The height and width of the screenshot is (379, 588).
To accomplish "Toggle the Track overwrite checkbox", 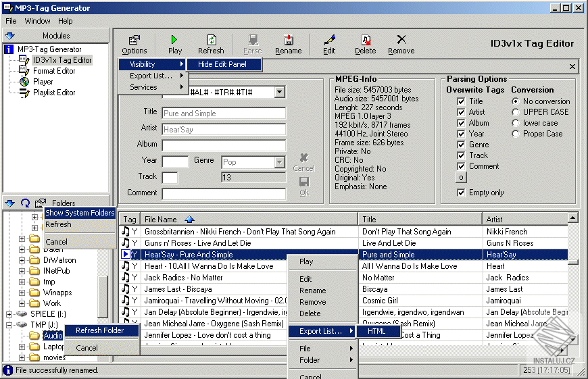I will [461, 155].
